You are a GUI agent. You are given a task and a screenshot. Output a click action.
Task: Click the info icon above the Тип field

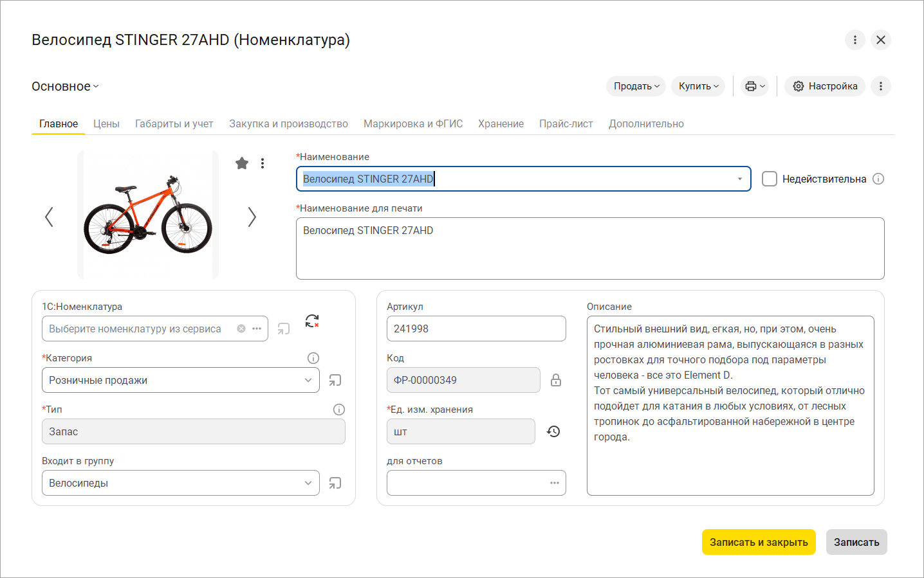click(x=339, y=410)
